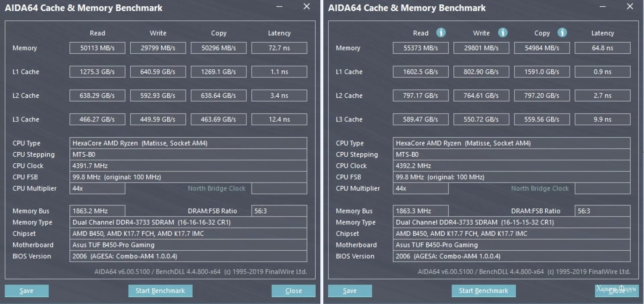
Task: Click the left empty North Bridge Clock field
Action: click(x=279, y=189)
